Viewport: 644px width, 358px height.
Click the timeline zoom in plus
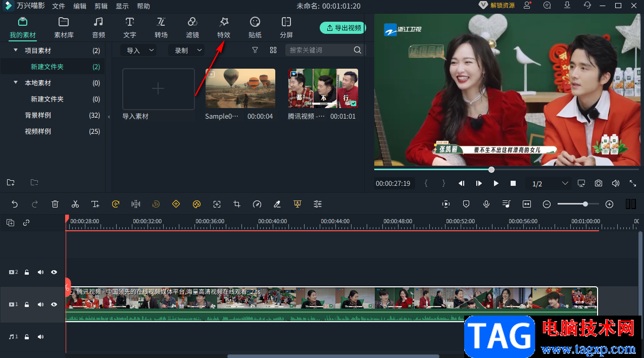[x=610, y=204]
